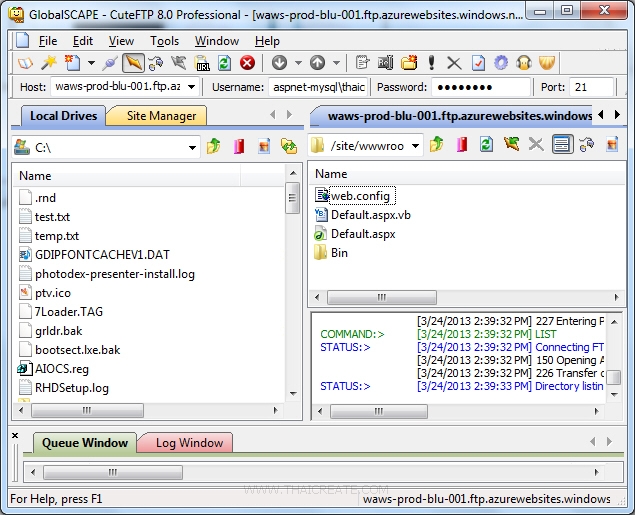635x515 pixels.
Task: Select the waws-prod-blu-001 remote site tab
Action: click(456, 116)
